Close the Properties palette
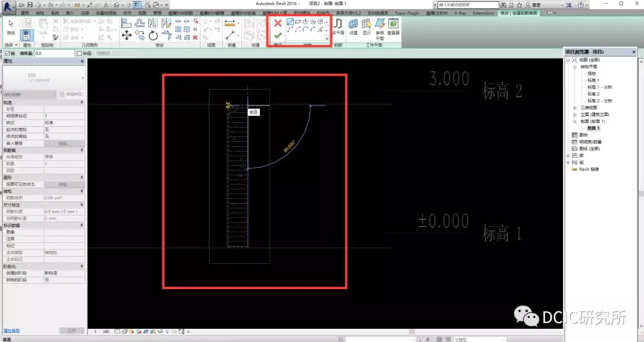The image size is (644, 342). tap(82, 61)
